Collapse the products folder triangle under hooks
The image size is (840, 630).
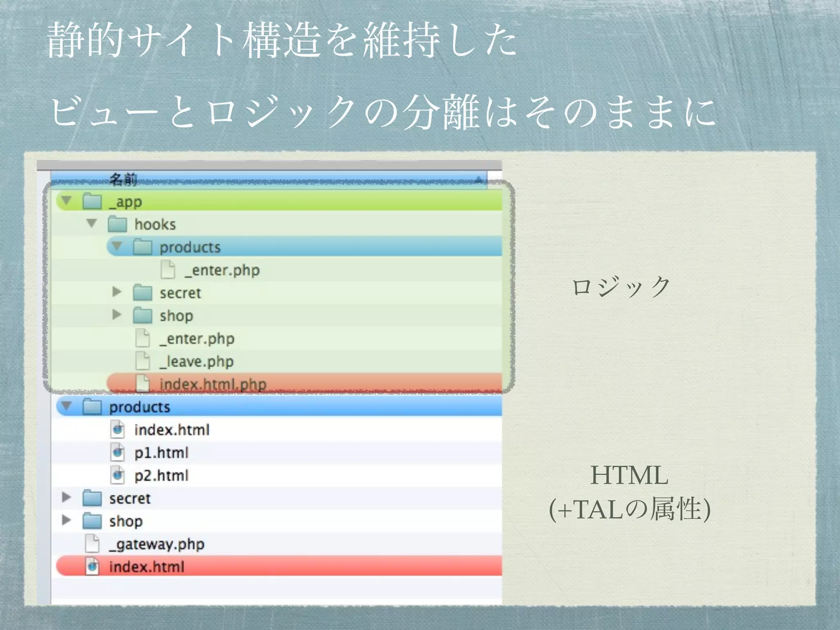pyautogui.click(x=117, y=246)
